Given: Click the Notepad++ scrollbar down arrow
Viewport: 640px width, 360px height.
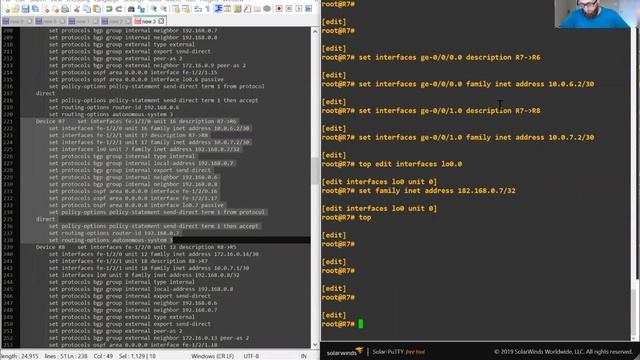Looking at the screenshot, I should (315, 344).
